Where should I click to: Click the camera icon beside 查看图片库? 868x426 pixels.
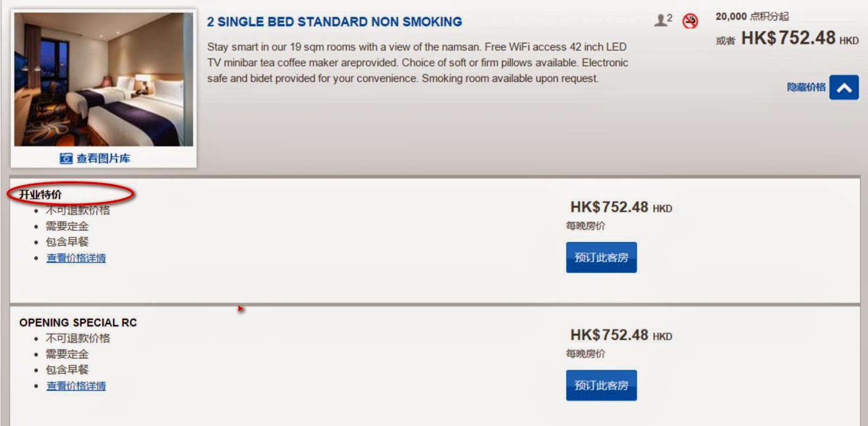point(66,158)
